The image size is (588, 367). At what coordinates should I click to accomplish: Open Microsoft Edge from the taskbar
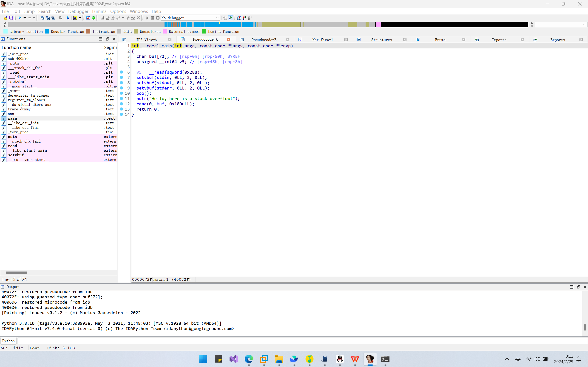pyautogui.click(x=249, y=359)
